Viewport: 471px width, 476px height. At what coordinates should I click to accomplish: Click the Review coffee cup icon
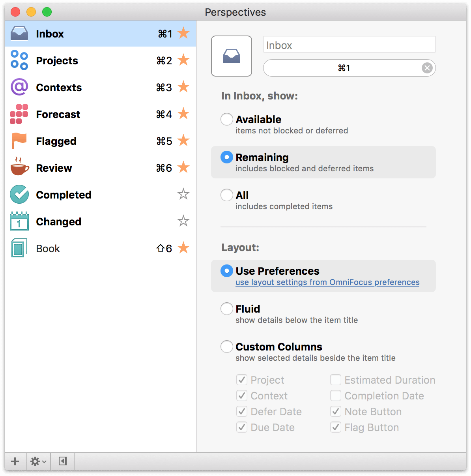point(19,167)
